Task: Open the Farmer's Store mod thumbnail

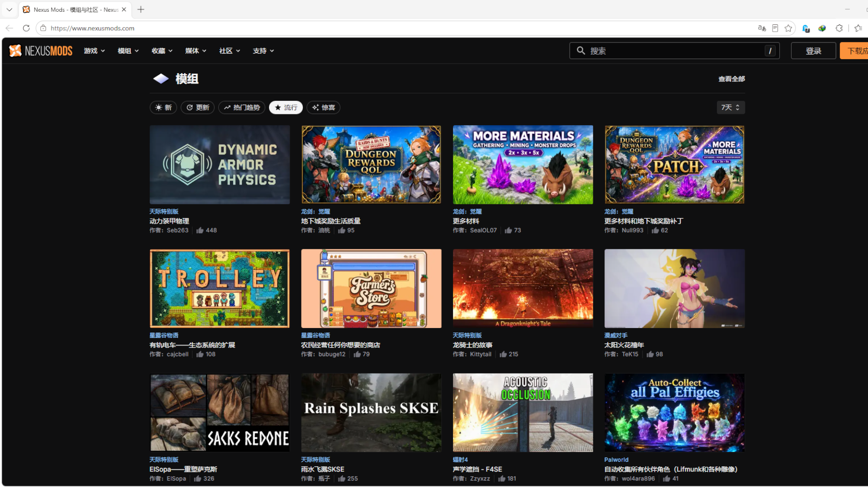Action: click(371, 288)
